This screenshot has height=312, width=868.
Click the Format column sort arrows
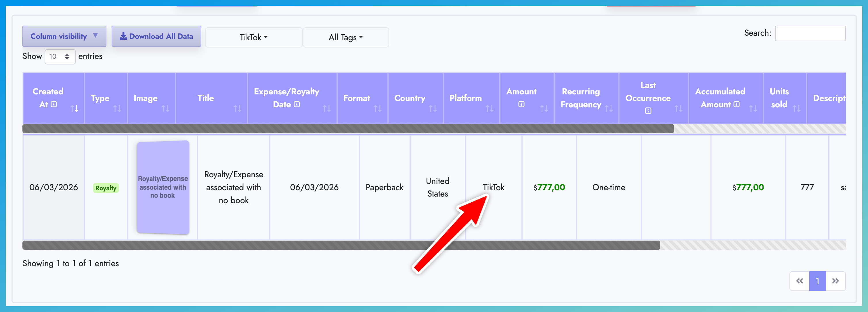pyautogui.click(x=377, y=109)
